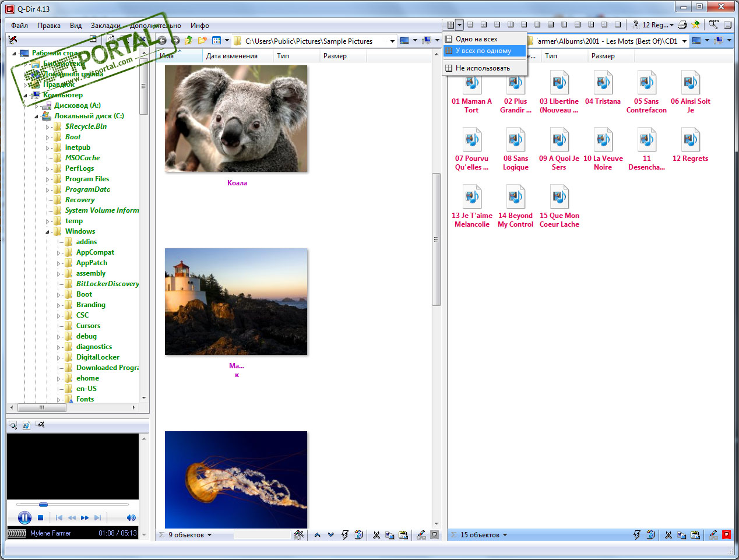
Task: Choose Одно на всех from the dropdown
Action: 484,39
